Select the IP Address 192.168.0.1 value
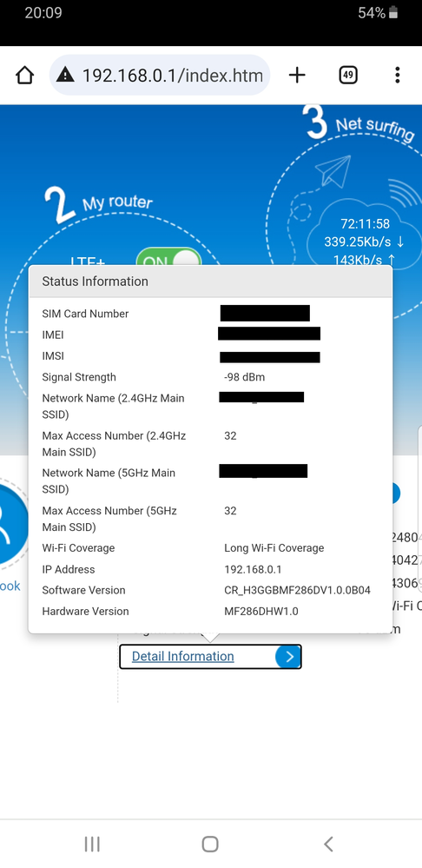This screenshot has height=868, width=422. (x=253, y=569)
